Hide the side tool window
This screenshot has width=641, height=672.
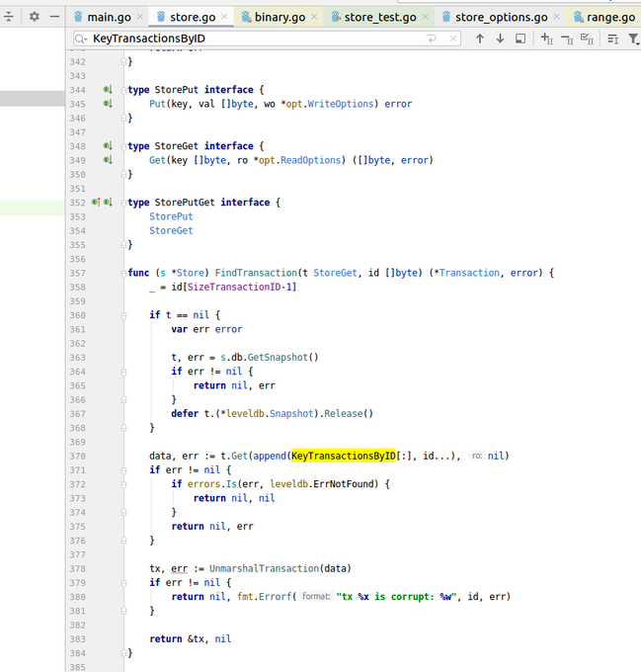coord(54,17)
